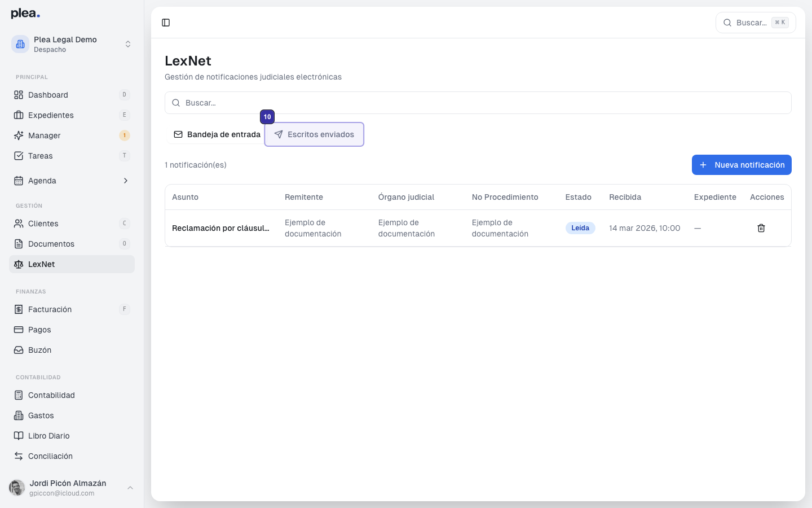812x508 pixels.
Task: Open the global Buscar search box
Action: coord(756,23)
